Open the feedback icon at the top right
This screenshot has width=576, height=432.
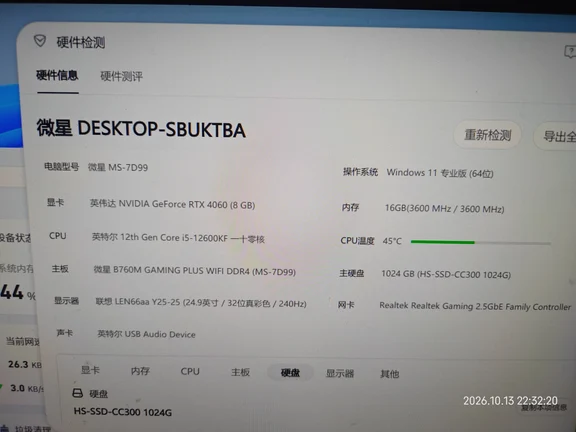570,52
